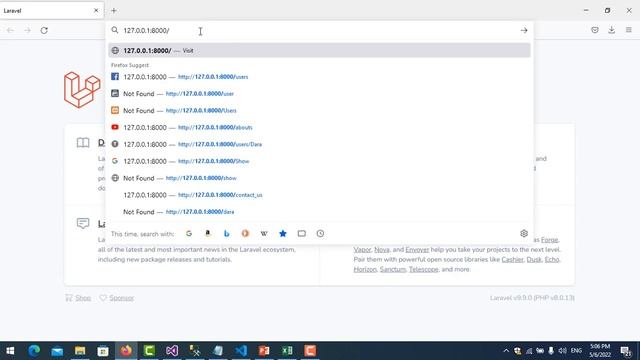Launch Microsoft Edge from taskbar
Screen dimensions: 640x360
pos(34,351)
